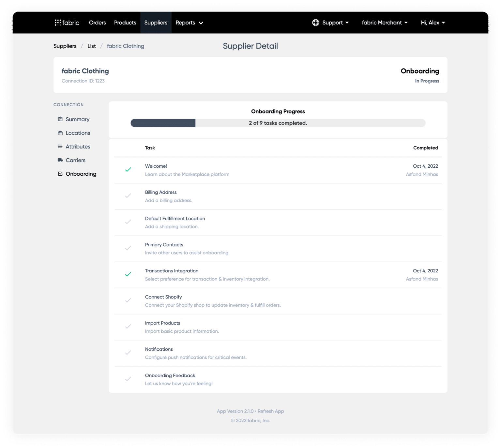The image size is (501, 448).
Task: Select the Summary clipboard icon in the sidebar
Action: (x=60, y=119)
